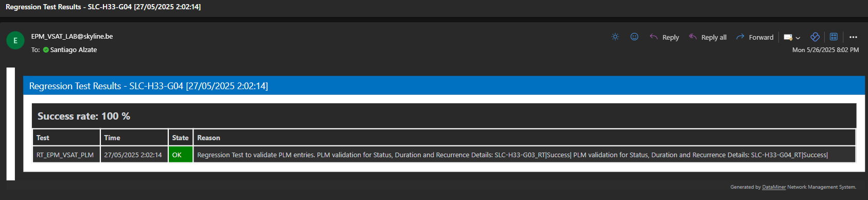Image resolution: width=868 pixels, height=200 pixels.
Task: Click the green OK state cell
Action: [181, 155]
